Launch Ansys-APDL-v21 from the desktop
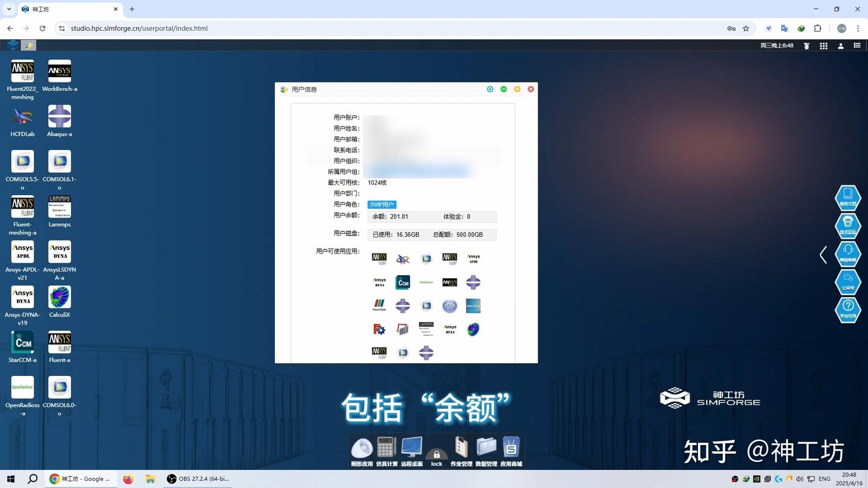 coord(22,252)
